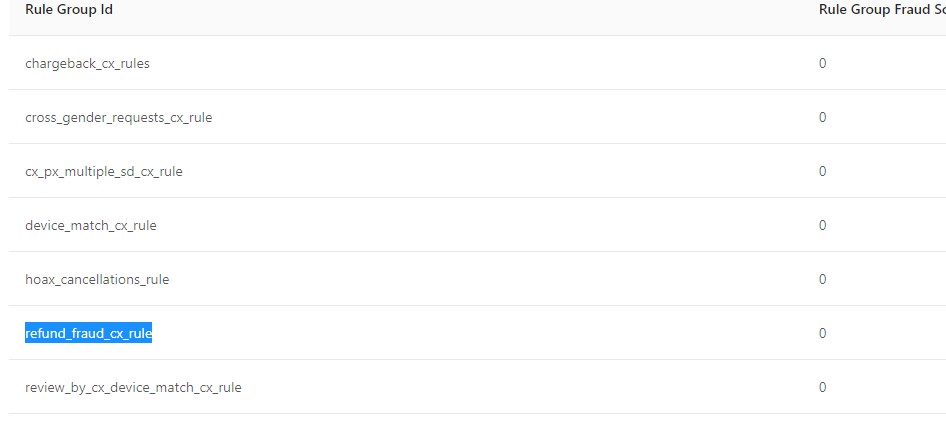Image resolution: width=946 pixels, height=448 pixels.
Task: Select fraud score for hoax_cancellations_rule
Action: pos(822,280)
